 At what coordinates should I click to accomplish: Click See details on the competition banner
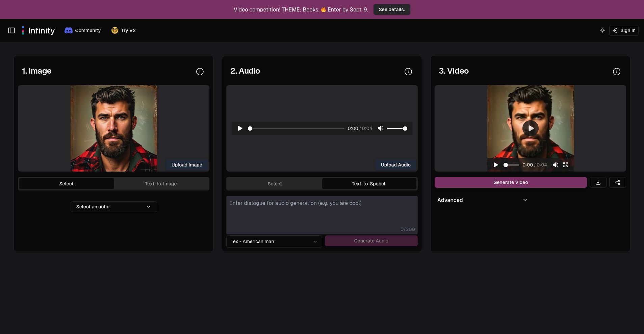[x=392, y=9]
